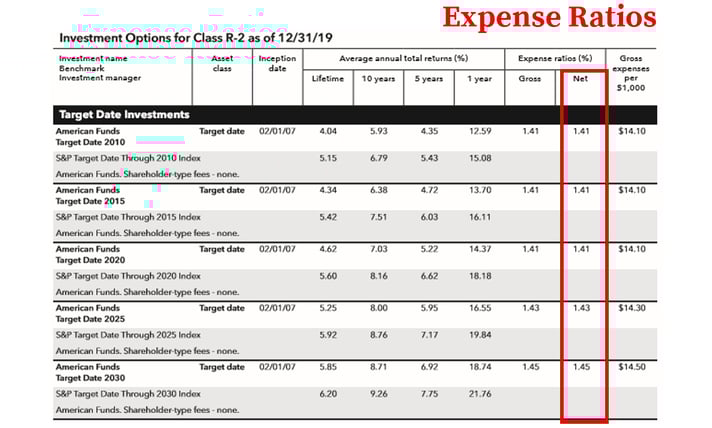Select "American Funds Target Date 2020" fund name
This screenshot has width=712, height=428.
[x=90, y=255]
